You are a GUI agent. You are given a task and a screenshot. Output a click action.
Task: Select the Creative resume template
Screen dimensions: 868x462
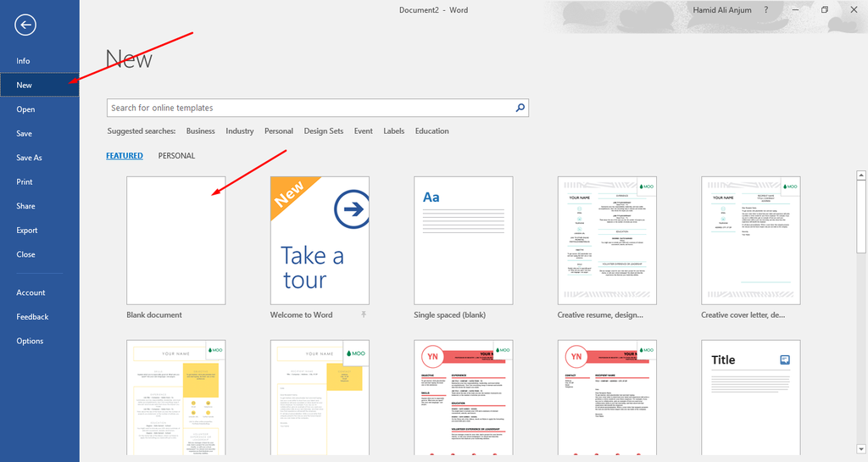coord(607,241)
